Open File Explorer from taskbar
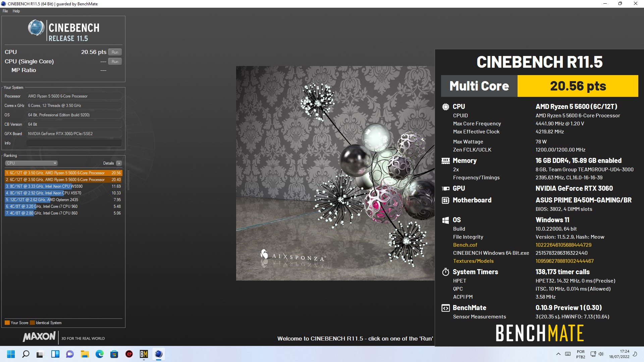The height and width of the screenshot is (362, 644). point(85,354)
